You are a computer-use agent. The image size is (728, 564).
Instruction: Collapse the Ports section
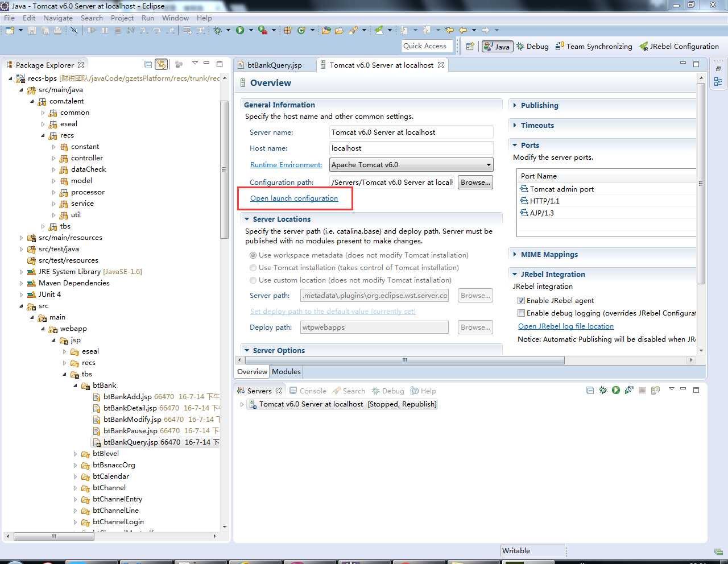515,146
